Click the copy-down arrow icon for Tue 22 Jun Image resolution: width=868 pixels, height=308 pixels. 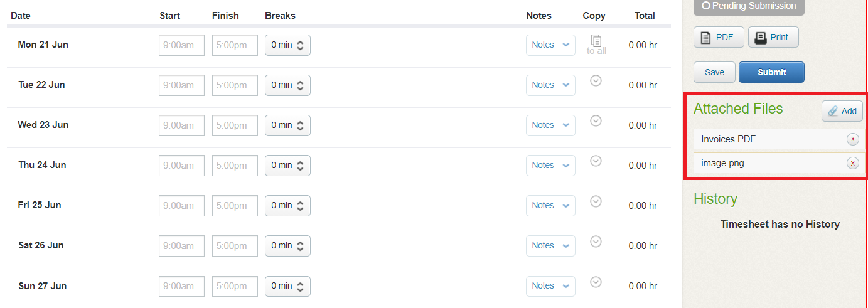(596, 81)
